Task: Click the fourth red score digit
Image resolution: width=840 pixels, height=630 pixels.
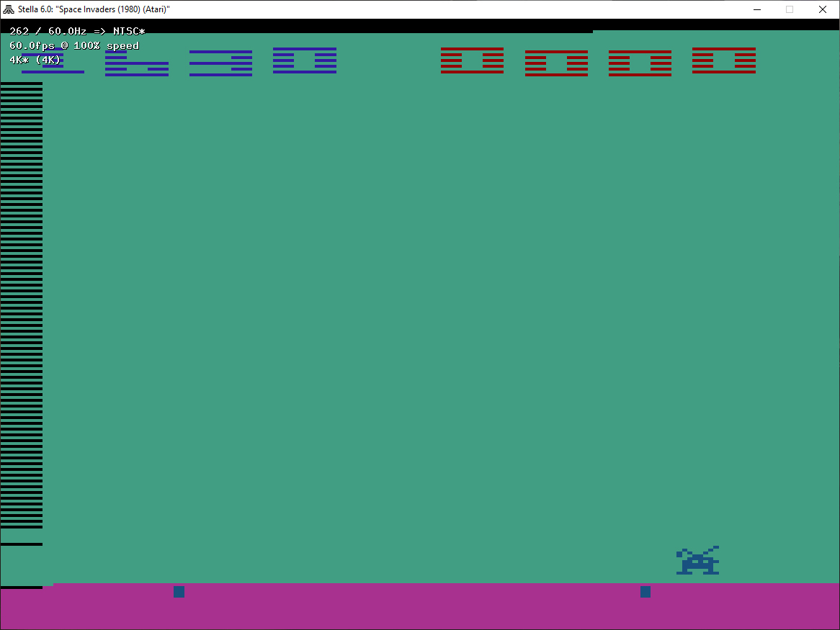Action: [724, 60]
